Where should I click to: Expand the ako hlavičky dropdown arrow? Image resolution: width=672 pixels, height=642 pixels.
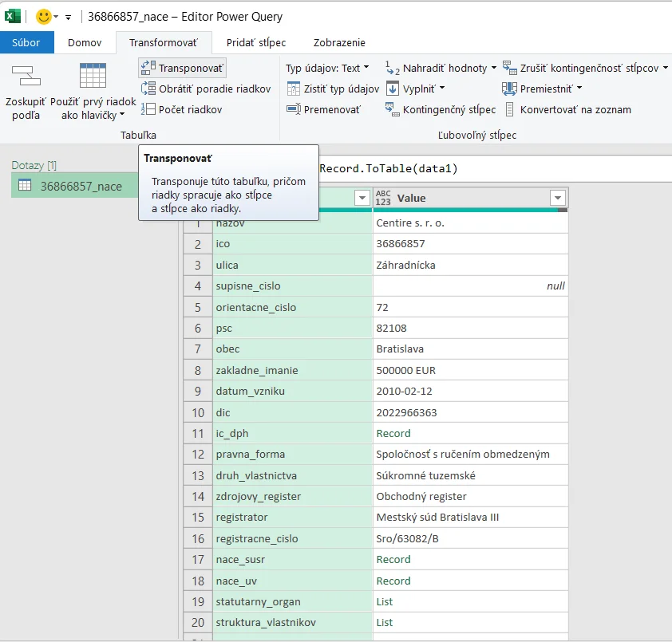122,114
